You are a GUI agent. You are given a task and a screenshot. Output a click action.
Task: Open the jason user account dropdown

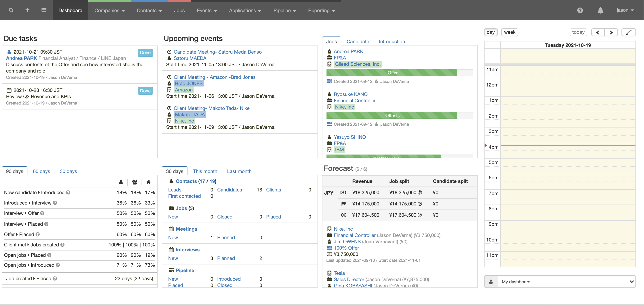click(x=625, y=10)
